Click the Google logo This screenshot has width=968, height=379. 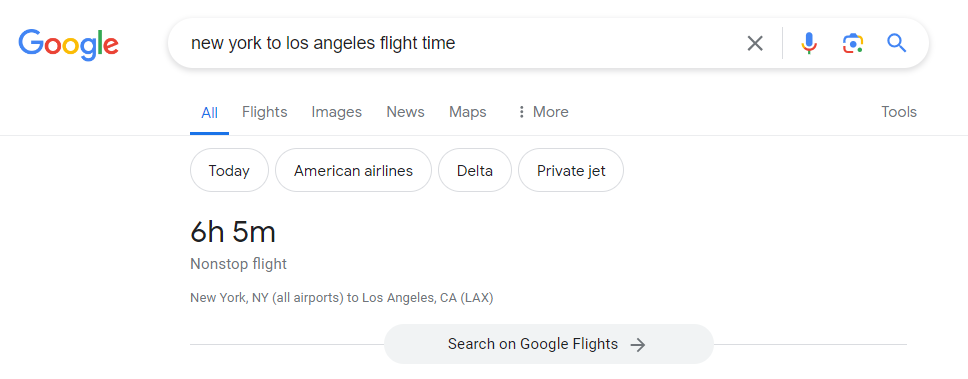69,44
